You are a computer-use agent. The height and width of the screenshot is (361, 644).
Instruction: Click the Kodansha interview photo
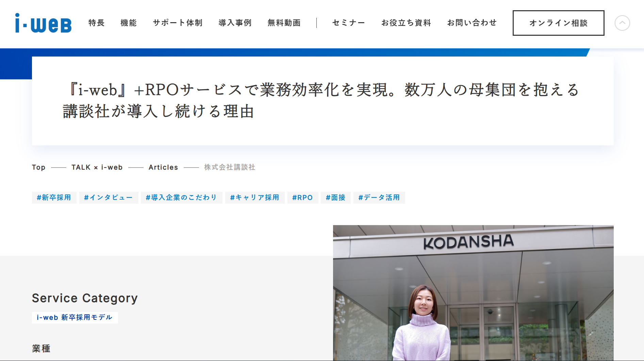pos(473,293)
